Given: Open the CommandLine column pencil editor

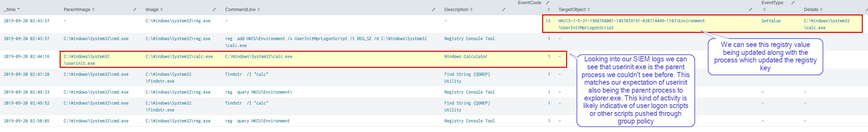Looking at the screenshot, I should pos(434,9).
